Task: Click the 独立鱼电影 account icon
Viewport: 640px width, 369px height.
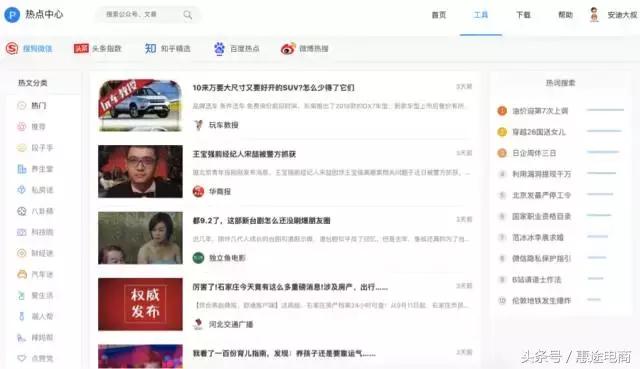Action: coord(198,258)
